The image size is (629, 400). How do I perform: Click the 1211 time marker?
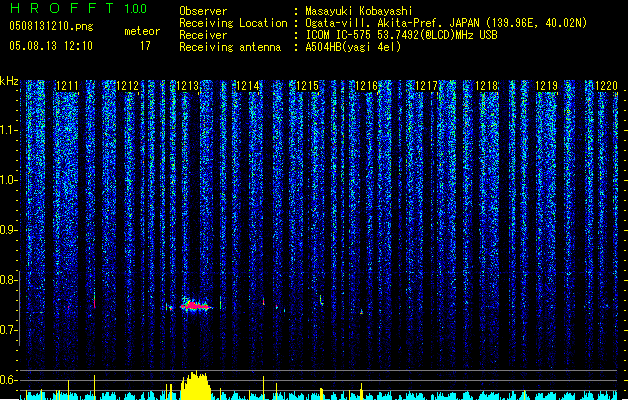[x=67, y=86]
